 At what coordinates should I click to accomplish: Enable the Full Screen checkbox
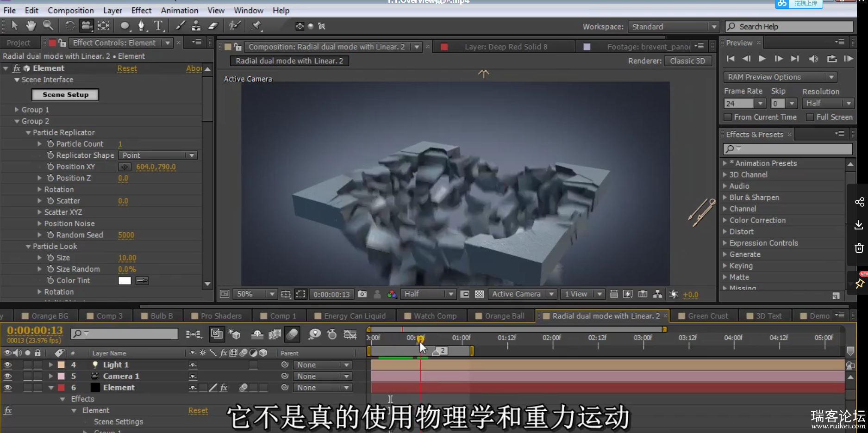pyautogui.click(x=810, y=118)
